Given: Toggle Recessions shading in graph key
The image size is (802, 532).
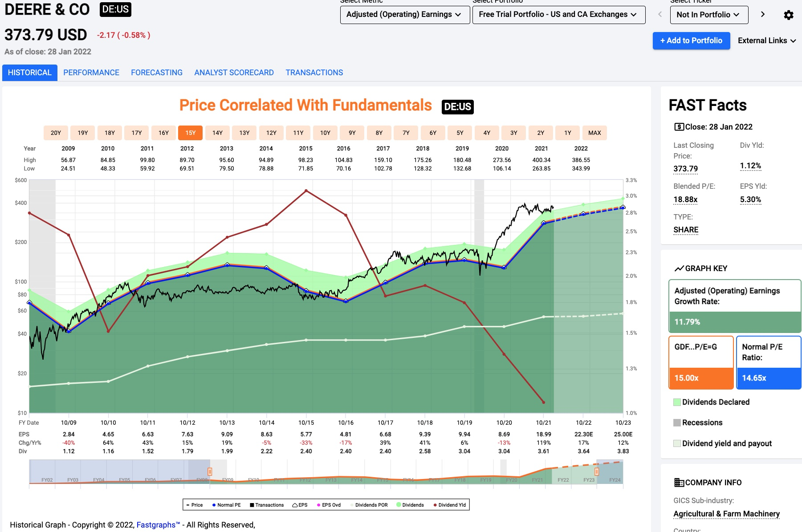Looking at the screenshot, I should click(698, 422).
